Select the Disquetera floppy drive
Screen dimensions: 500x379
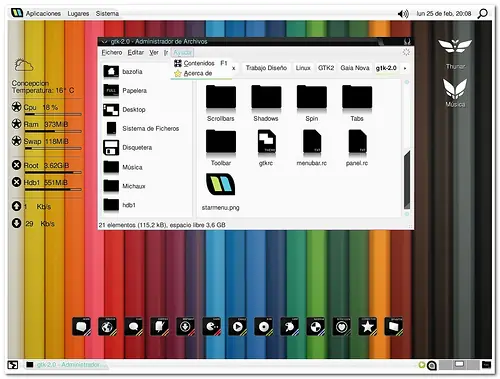pos(128,148)
